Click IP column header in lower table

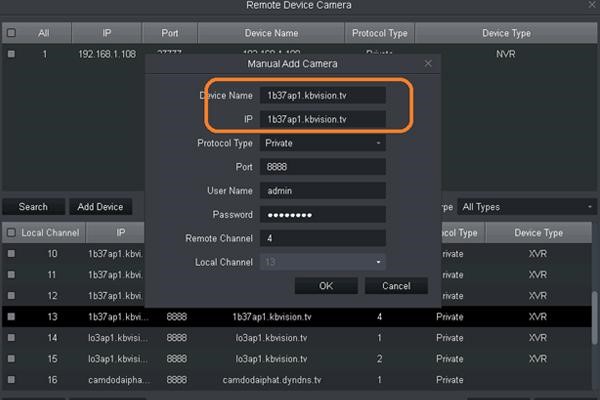click(116, 232)
